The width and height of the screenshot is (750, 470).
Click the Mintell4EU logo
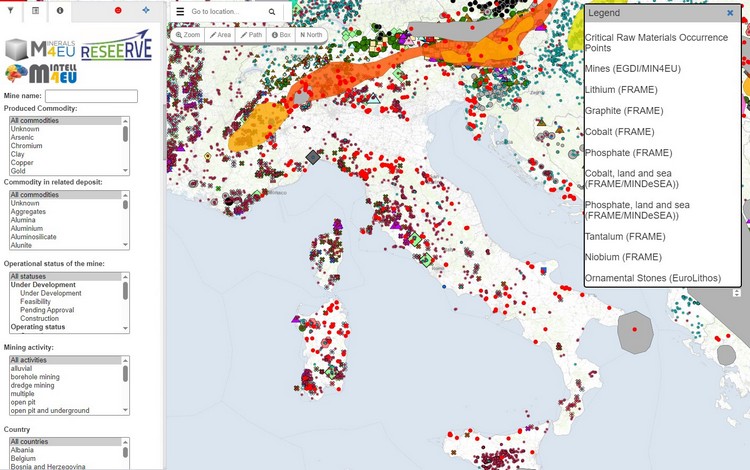(x=41, y=74)
